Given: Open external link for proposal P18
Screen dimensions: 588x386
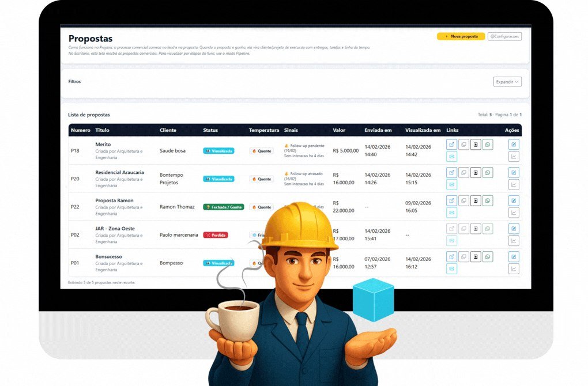Looking at the screenshot, I should (451, 145).
